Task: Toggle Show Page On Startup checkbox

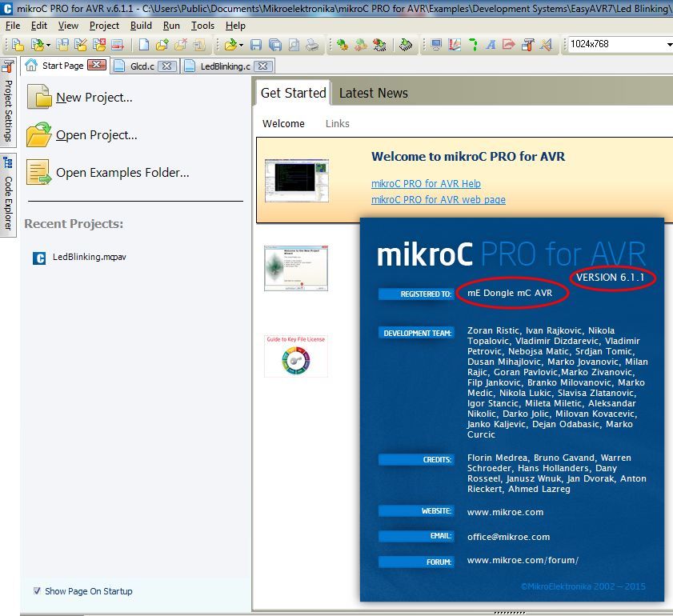Action: (x=37, y=590)
